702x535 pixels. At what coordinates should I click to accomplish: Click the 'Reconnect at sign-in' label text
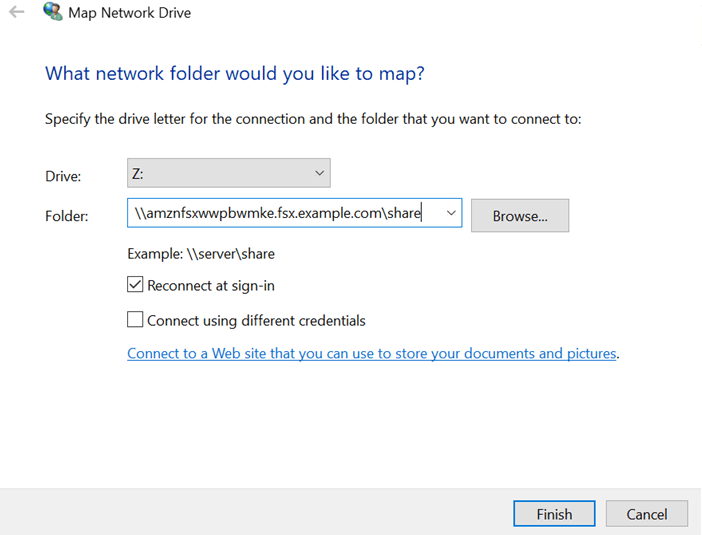(210, 285)
